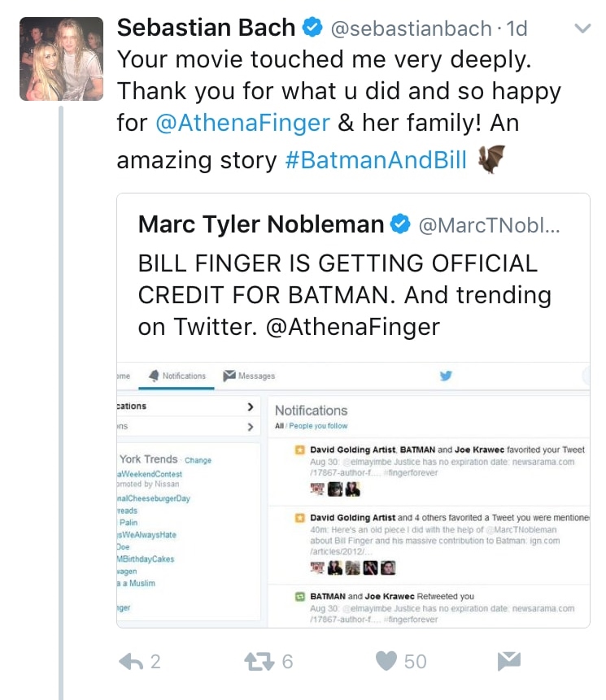The height and width of the screenshot is (700, 606).
Task: Select the "People you follow" notifications filter
Action: [x=318, y=426]
